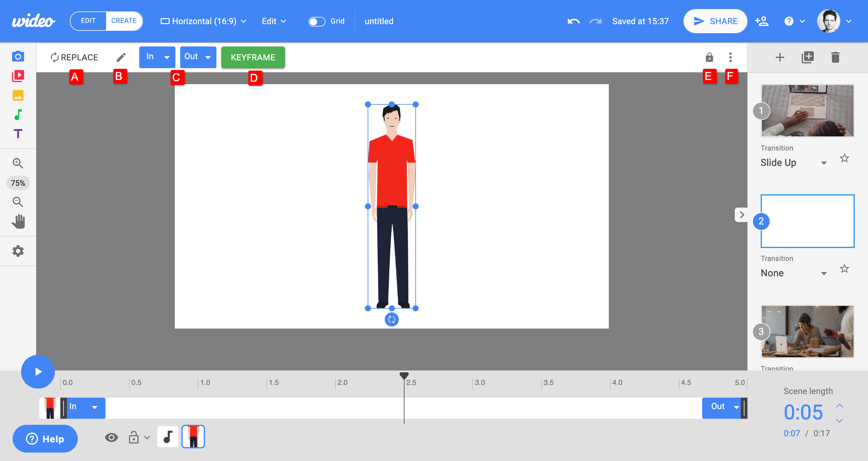
Task: Click the rotate handle below the character
Action: click(392, 320)
